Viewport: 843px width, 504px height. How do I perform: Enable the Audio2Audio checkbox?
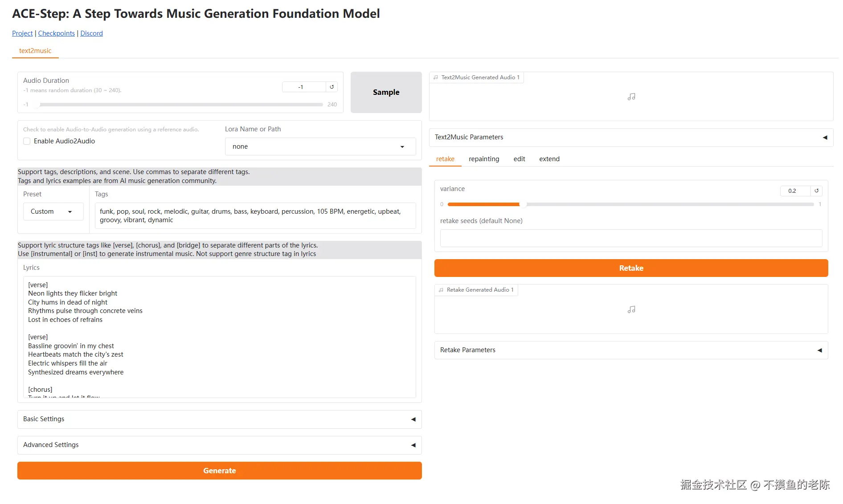[27, 141]
